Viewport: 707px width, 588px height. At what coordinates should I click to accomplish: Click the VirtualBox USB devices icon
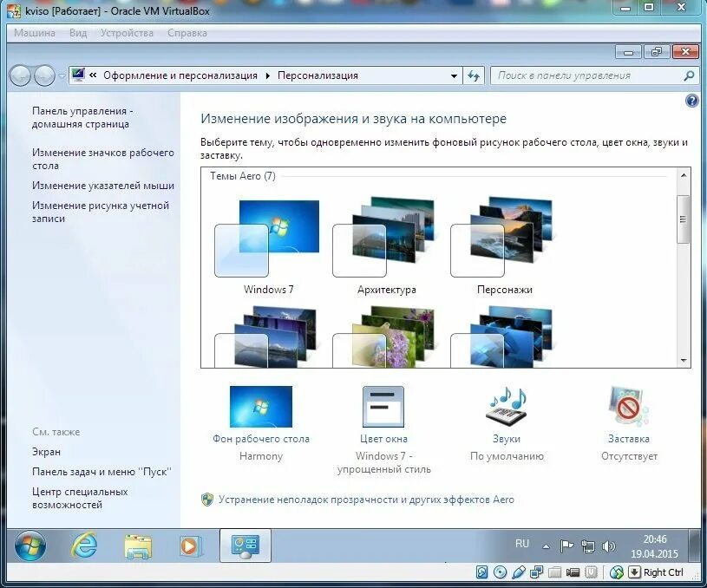point(518,572)
